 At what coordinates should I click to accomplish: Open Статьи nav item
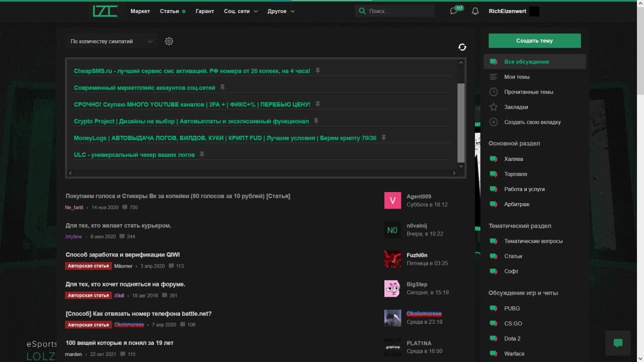(x=170, y=11)
